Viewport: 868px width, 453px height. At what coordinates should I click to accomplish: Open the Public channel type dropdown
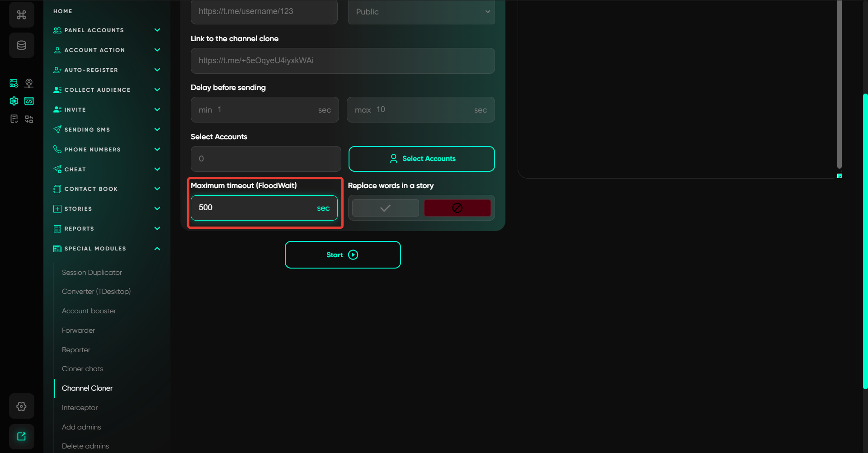coord(421,12)
